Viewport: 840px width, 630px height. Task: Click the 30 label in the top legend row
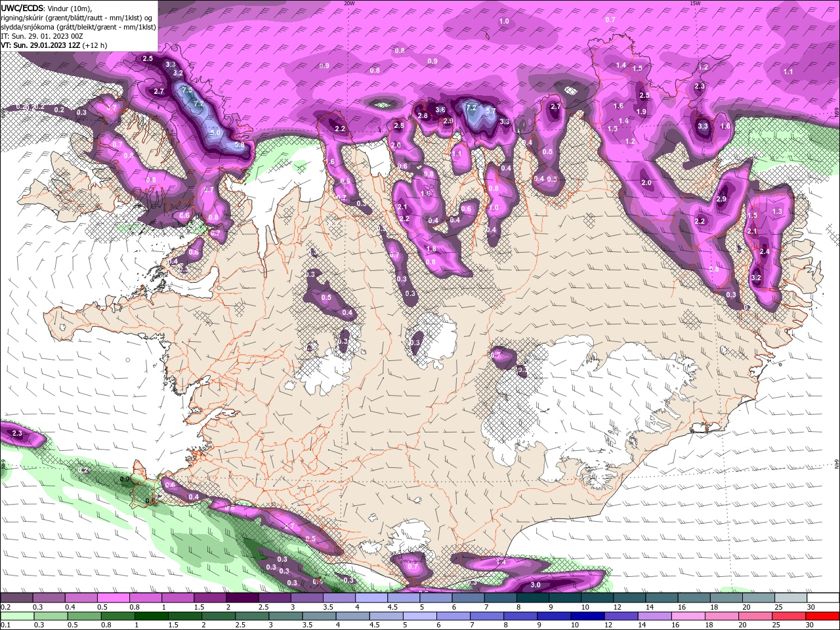point(811,607)
